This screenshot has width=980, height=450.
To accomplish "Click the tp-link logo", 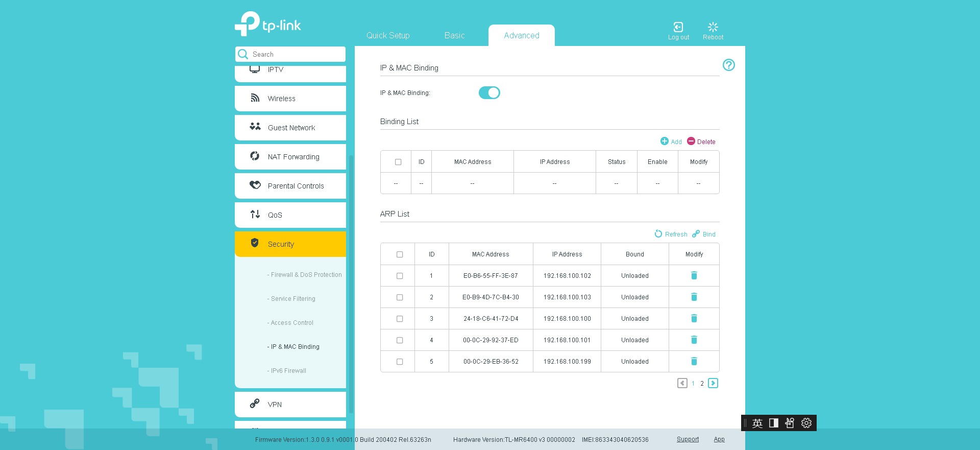I will [x=268, y=24].
